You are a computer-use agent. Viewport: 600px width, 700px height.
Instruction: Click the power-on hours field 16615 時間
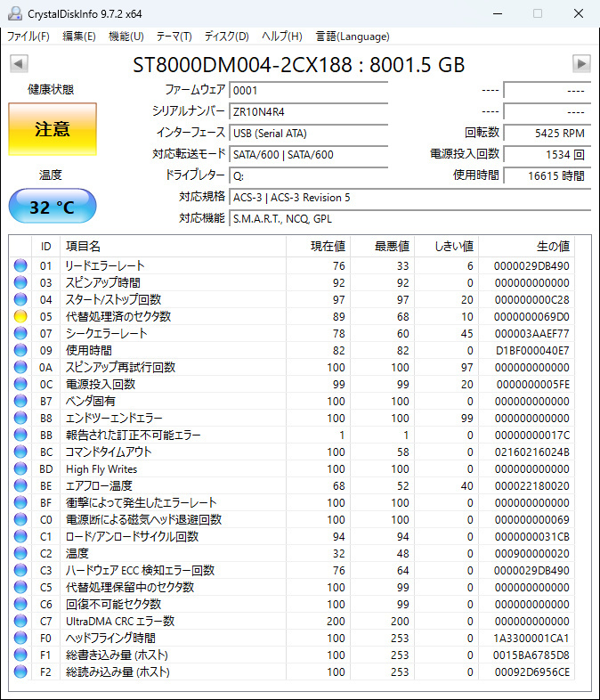pyautogui.click(x=547, y=176)
